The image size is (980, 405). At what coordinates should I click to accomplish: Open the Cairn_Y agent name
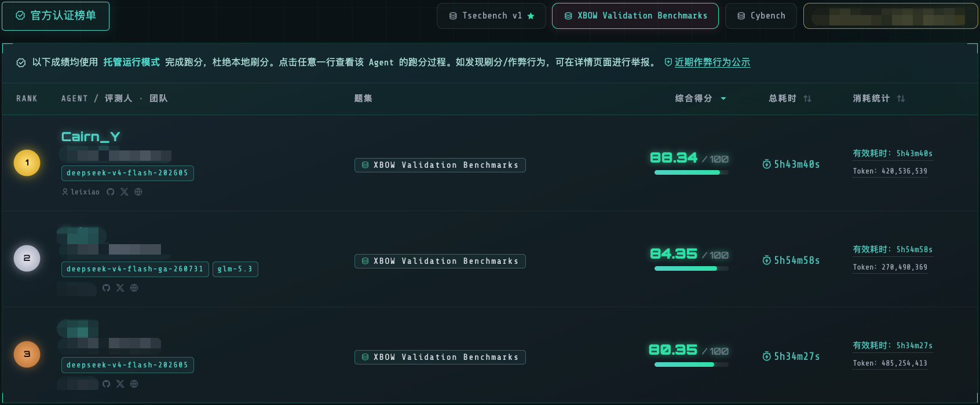pos(90,137)
